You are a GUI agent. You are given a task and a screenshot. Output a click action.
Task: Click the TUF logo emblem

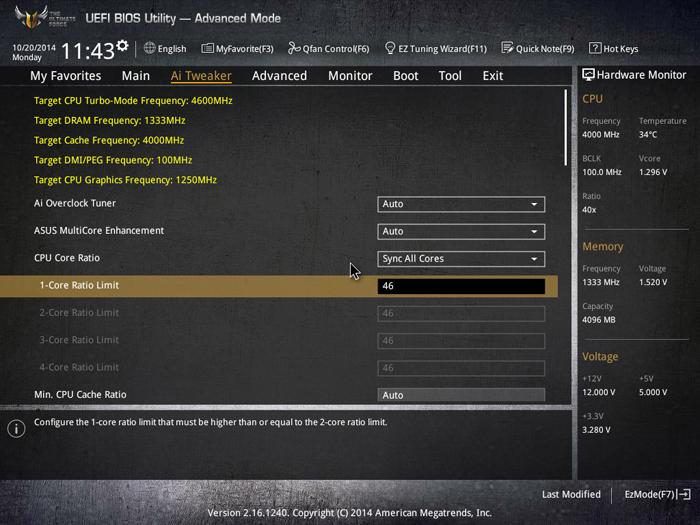pos(31,17)
